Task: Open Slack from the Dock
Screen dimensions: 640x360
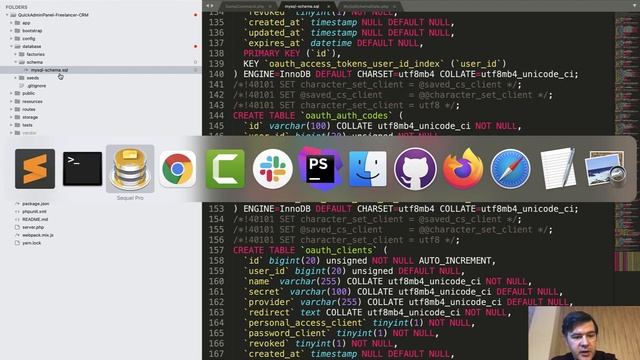Action: [273, 169]
